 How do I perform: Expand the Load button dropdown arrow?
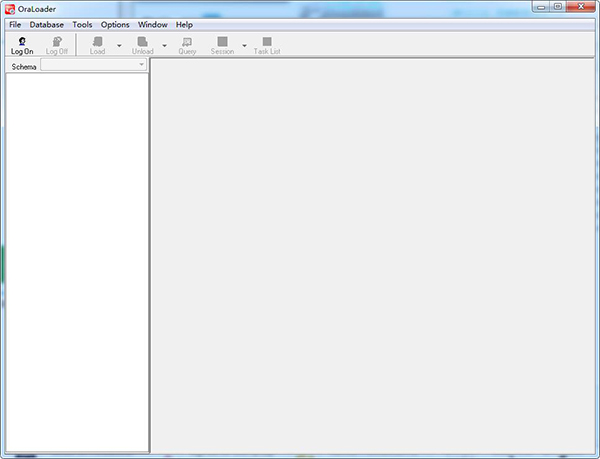click(119, 46)
